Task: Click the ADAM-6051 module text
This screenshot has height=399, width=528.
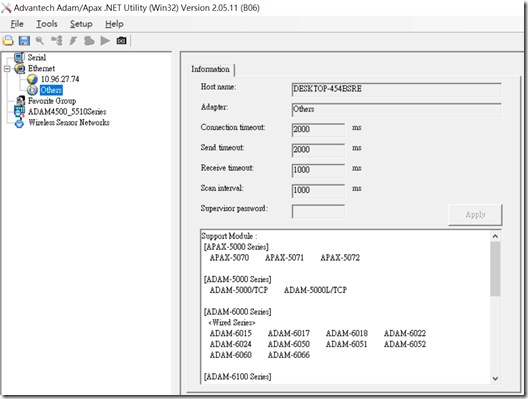Action: pos(346,344)
